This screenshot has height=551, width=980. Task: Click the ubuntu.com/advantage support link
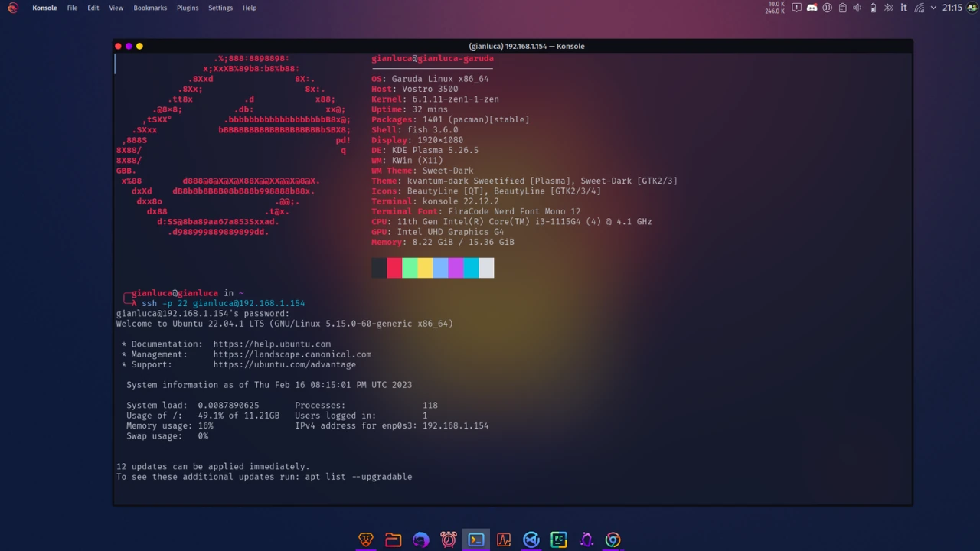click(x=284, y=364)
